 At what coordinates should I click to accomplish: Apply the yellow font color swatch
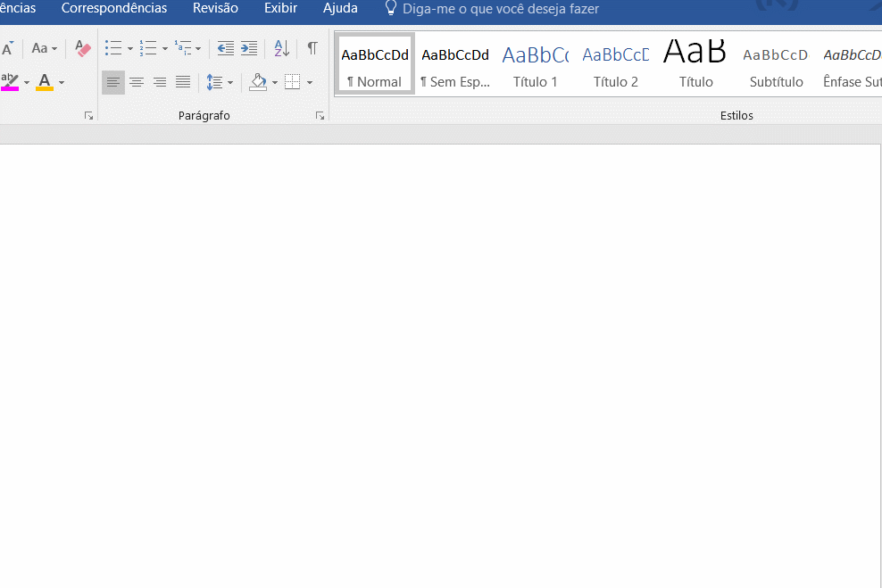[44, 82]
